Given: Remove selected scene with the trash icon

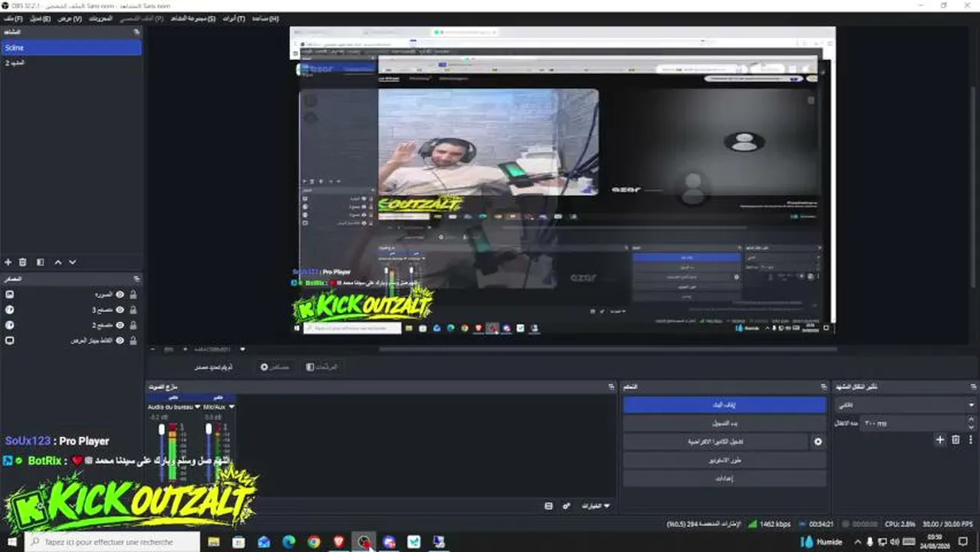Looking at the screenshot, I should [23, 262].
